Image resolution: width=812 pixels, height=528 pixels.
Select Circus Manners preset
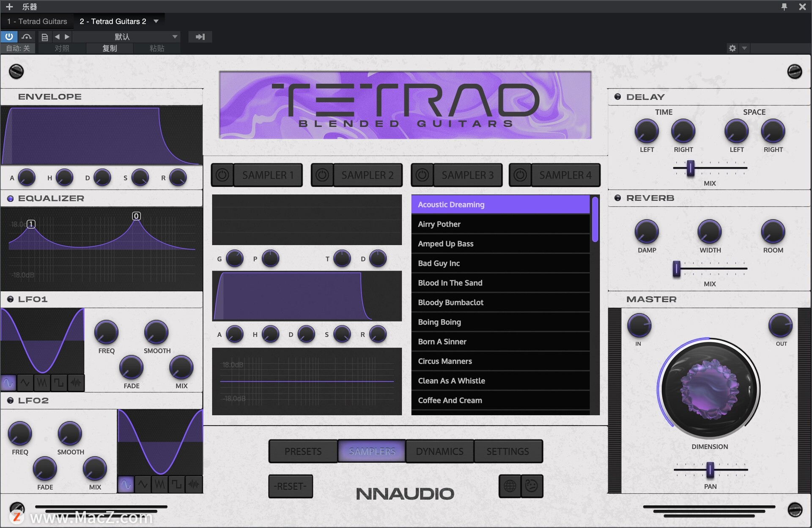click(500, 361)
